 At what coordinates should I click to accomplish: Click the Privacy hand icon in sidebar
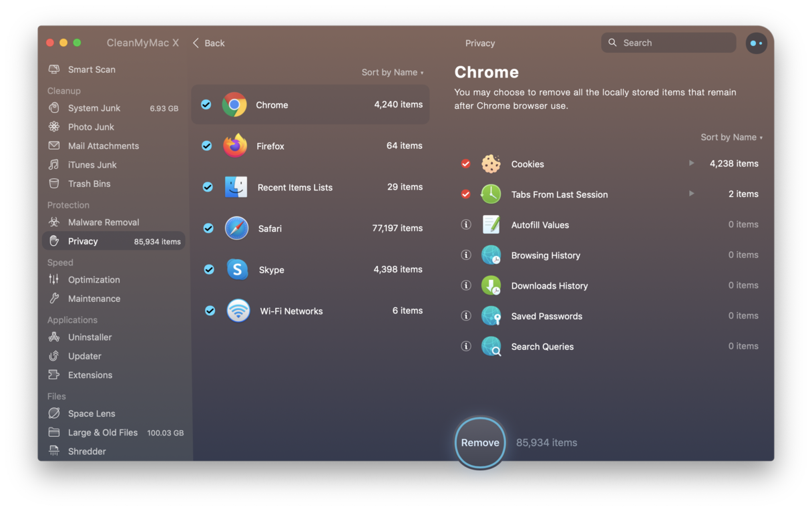[54, 241]
